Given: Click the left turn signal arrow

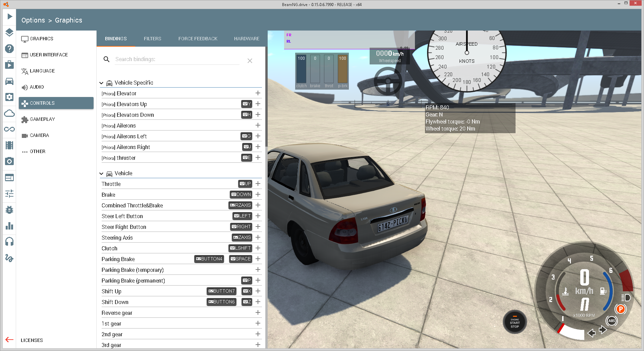Looking at the screenshot, I should 592,333.
